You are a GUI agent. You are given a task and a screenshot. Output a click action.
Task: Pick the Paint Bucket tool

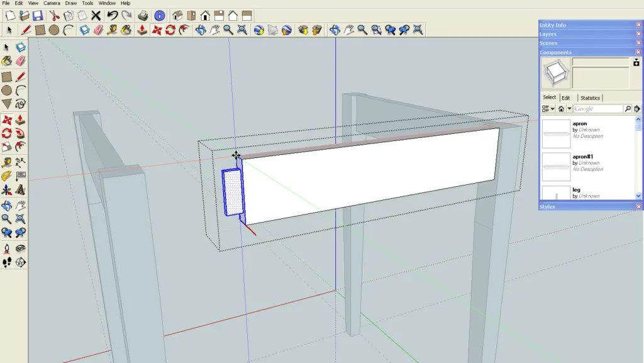[x=6, y=62]
